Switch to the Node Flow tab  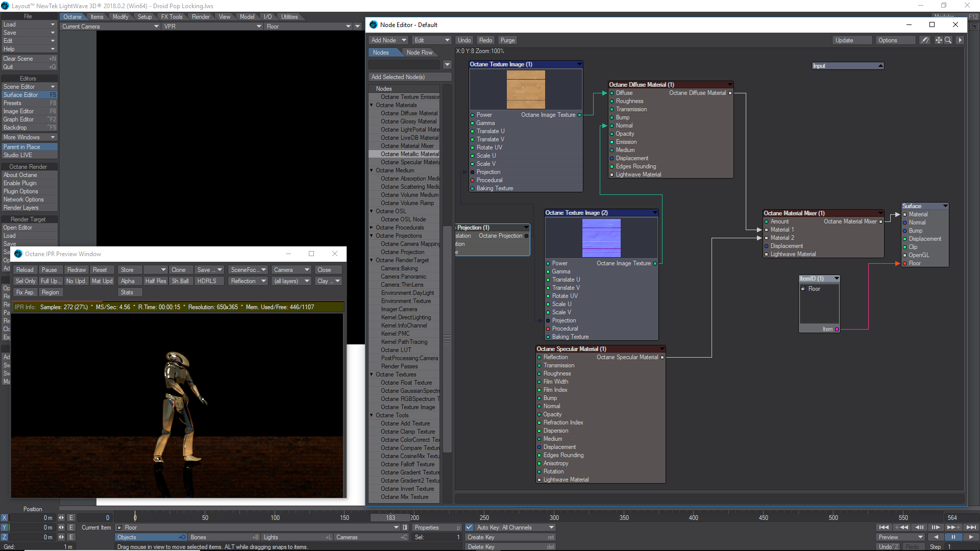pyautogui.click(x=419, y=53)
